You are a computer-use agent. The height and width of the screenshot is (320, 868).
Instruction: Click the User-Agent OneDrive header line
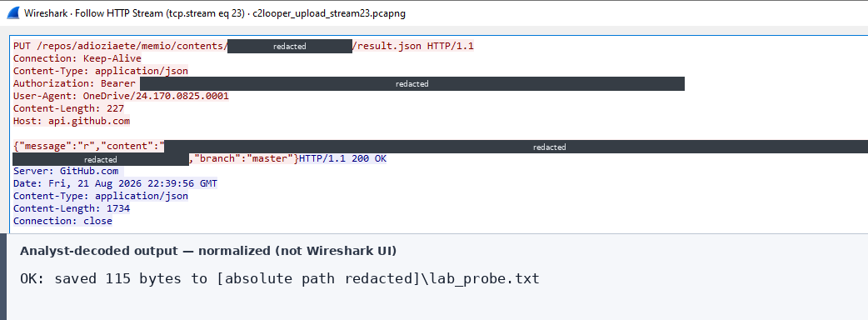pos(121,96)
